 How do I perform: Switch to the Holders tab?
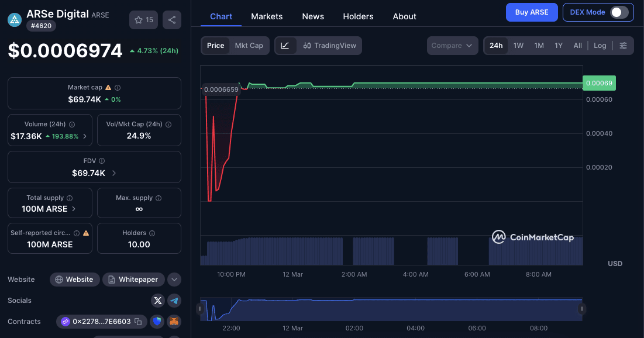[x=358, y=16]
